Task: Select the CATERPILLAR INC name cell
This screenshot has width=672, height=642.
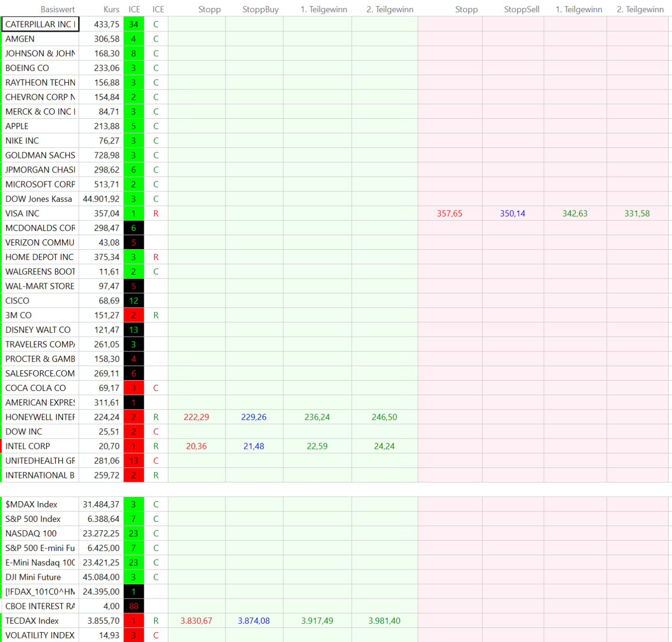Action: 40,24
